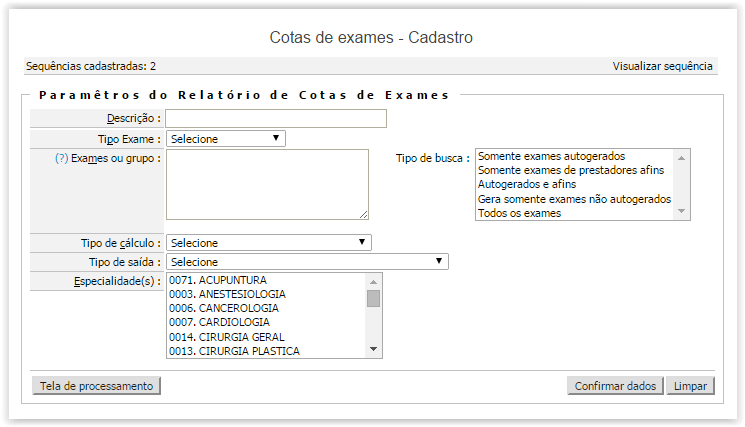Click the Especialidade list scrollbar thumb
Viewport: 745px width, 427px height.
pyautogui.click(x=373, y=298)
